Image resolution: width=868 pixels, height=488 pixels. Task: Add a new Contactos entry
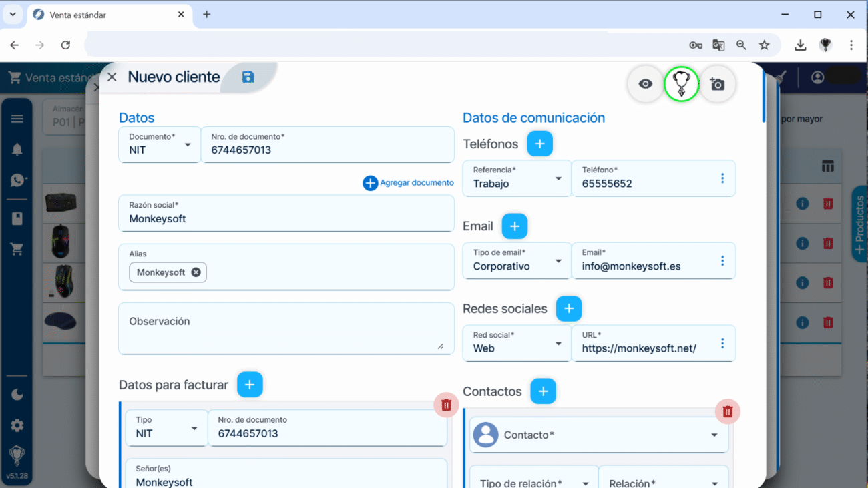543,391
